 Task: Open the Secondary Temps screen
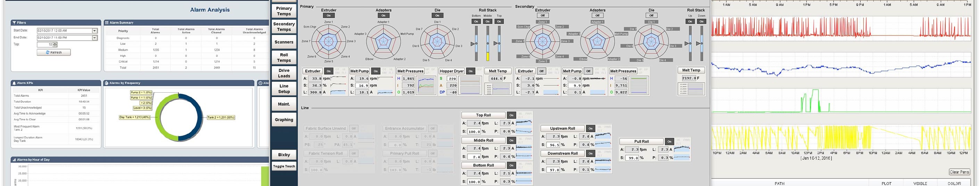click(284, 27)
